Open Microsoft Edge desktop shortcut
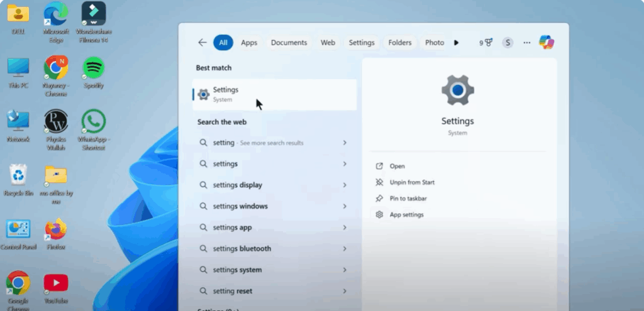Screen dimensions: 644x311 pos(56,14)
